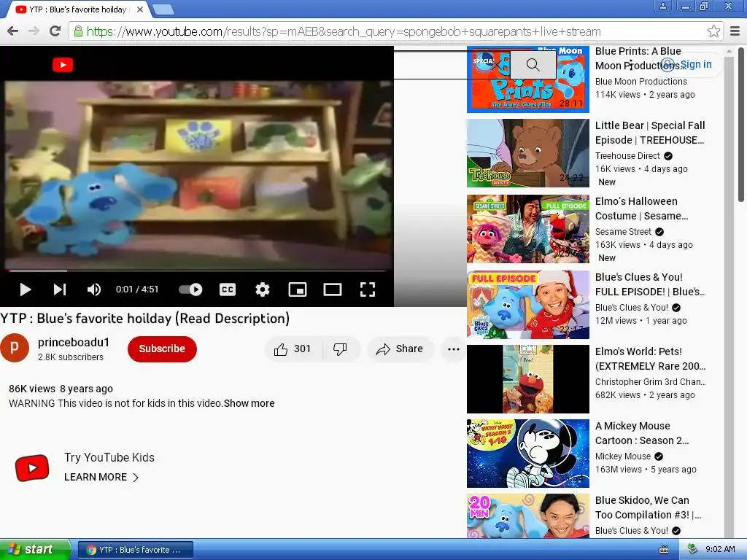Expand description with Show more
Image resolution: width=747 pixels, height=560 pixels.
click(249, 403)
